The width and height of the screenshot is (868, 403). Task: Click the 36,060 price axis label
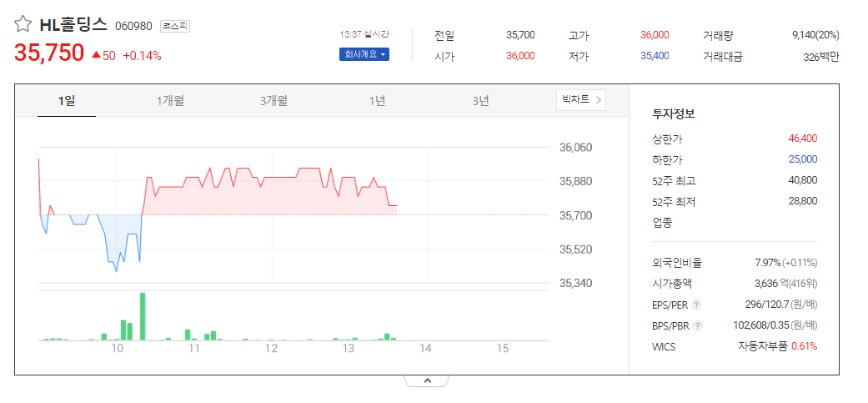(575, 148)
